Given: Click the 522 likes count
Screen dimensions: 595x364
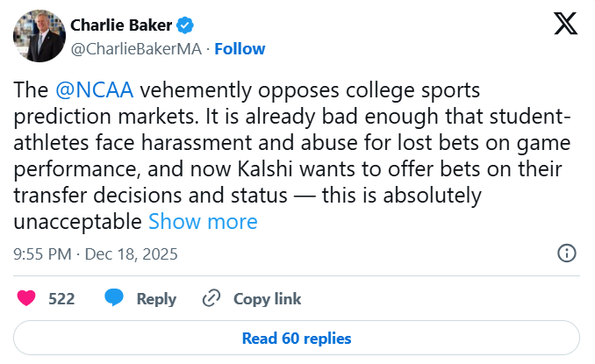Looking at the screenshot, I should 61,299.
